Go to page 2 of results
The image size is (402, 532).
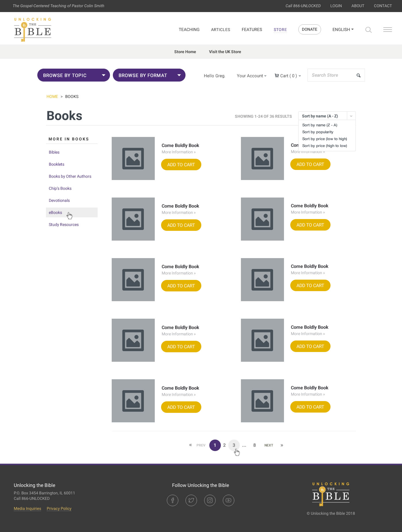point(224,445)
